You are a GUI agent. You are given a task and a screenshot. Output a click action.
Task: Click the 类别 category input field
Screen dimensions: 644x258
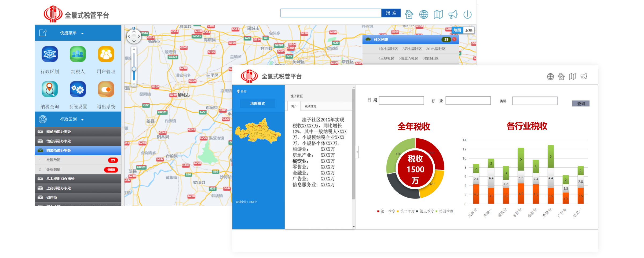(535, 101)
